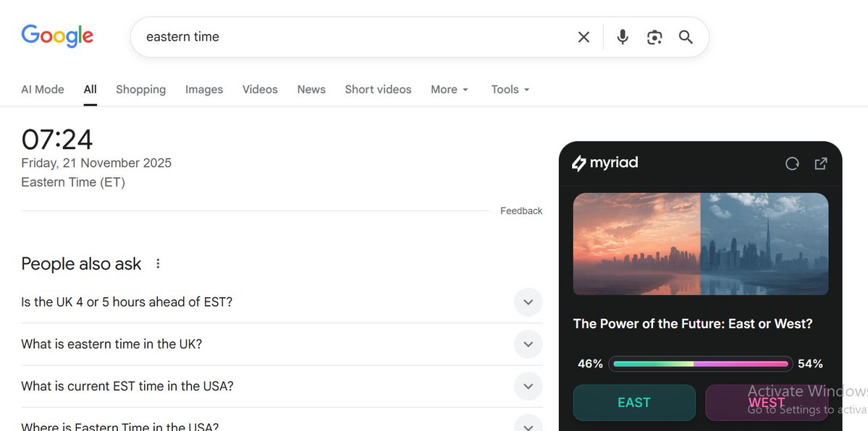
Task: Open Myriad in a new window via external link icon
Action: pyautogui.click(x=820, y=163)
